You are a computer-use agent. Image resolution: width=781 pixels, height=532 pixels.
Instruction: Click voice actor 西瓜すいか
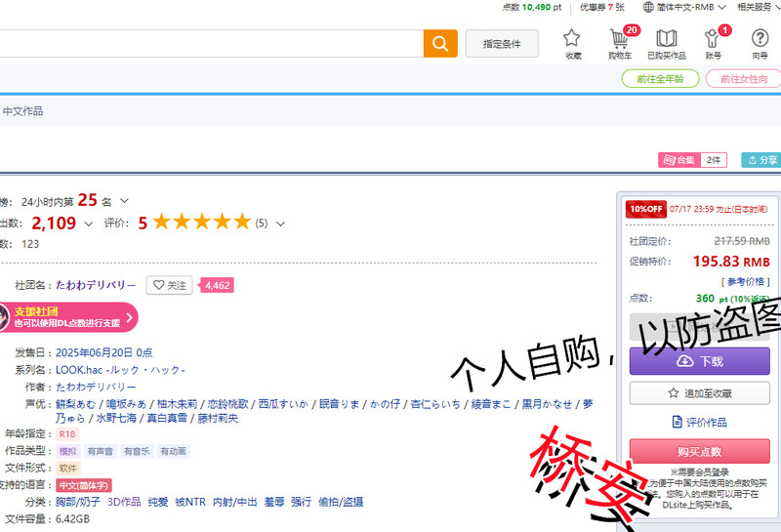pos(283,404)
